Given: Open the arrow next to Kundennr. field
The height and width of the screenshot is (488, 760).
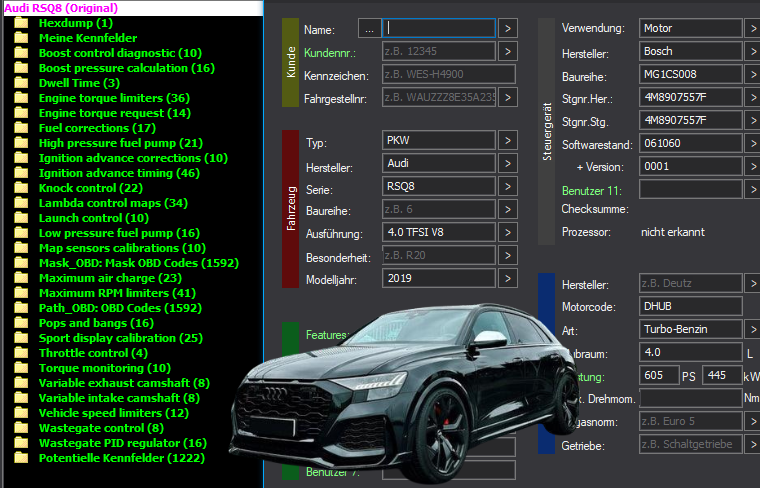Looking at the screenshot, I should 507,51.
